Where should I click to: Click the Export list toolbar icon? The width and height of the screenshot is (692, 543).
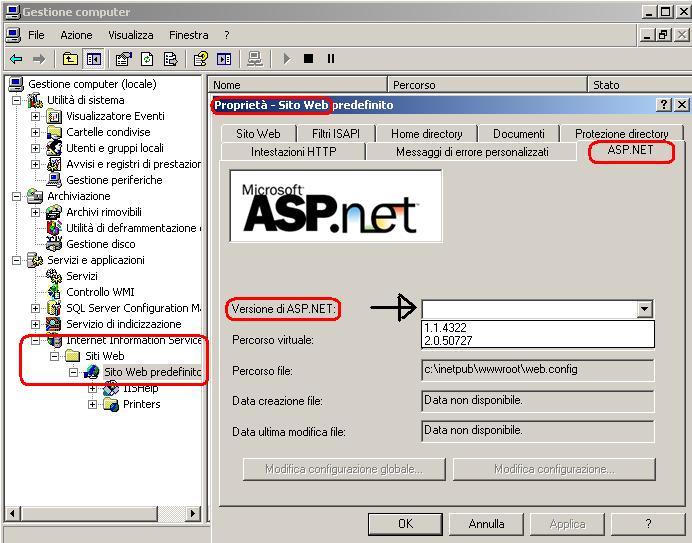tap(170, 59)
